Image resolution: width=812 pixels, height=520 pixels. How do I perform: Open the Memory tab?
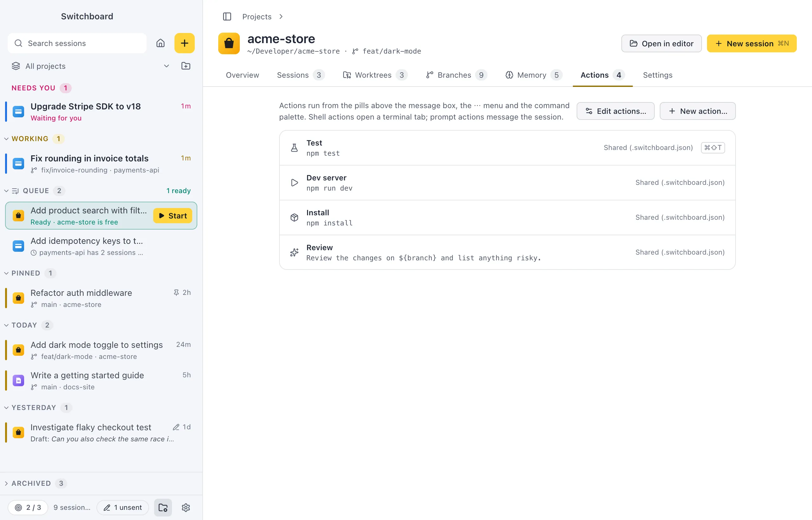click(534, 75)
